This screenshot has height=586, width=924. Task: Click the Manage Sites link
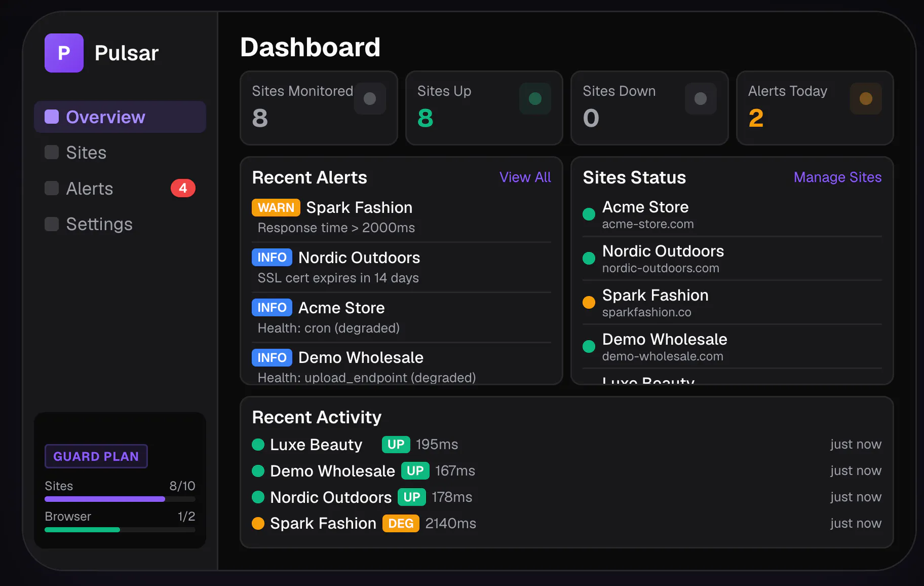click(837, 177)
